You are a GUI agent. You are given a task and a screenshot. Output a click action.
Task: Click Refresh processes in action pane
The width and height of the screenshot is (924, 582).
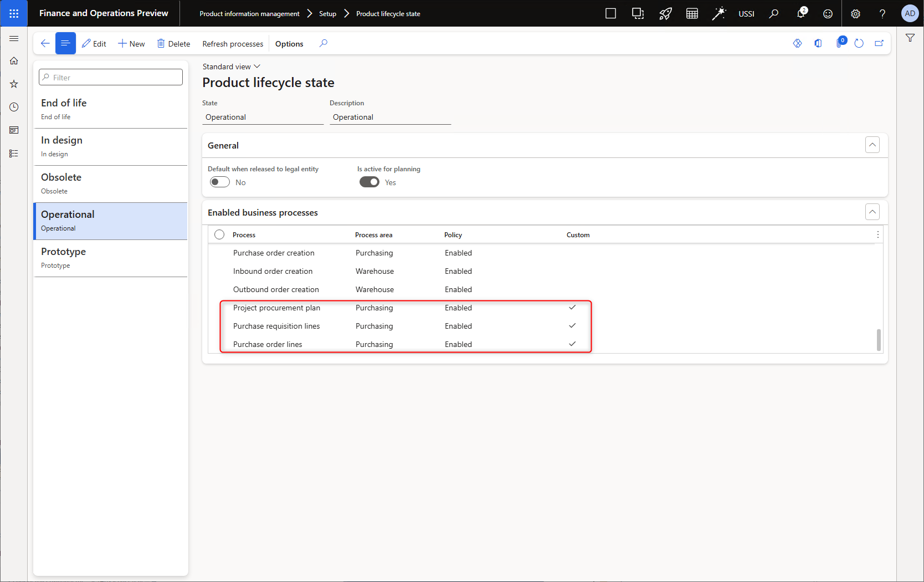tap(233, 44)
